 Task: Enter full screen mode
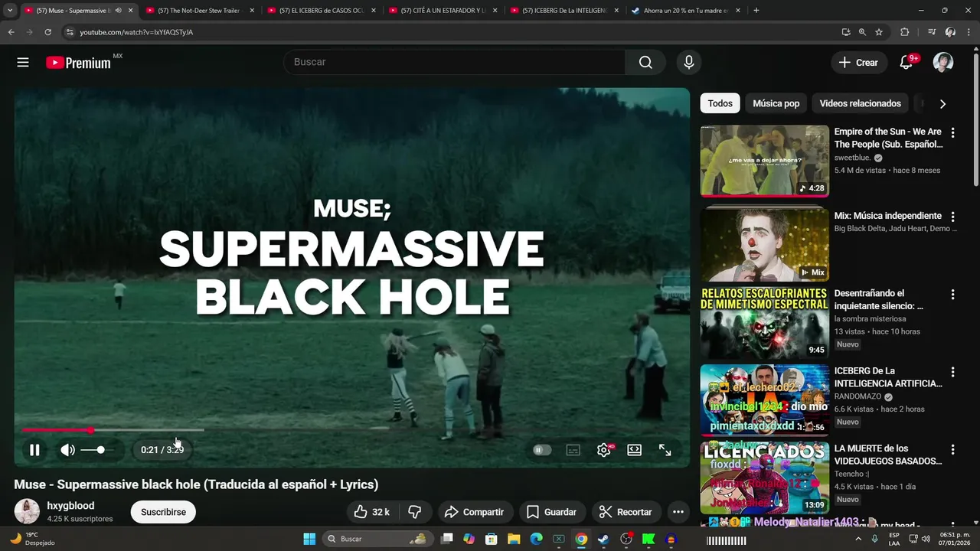click(665, 450)
